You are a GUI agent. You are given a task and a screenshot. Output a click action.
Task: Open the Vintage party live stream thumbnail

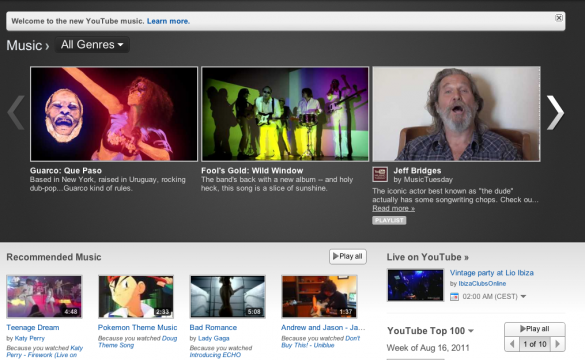(415, 285)
